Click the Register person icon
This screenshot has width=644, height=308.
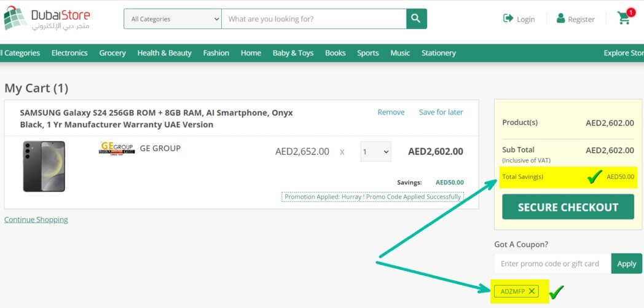tap(560, 18)
